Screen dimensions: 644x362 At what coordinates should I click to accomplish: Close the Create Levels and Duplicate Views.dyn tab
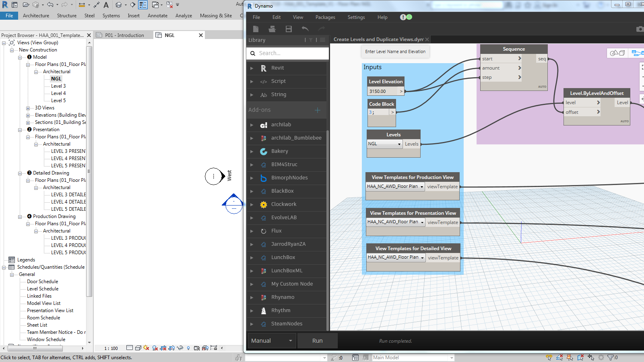[427, 39]
